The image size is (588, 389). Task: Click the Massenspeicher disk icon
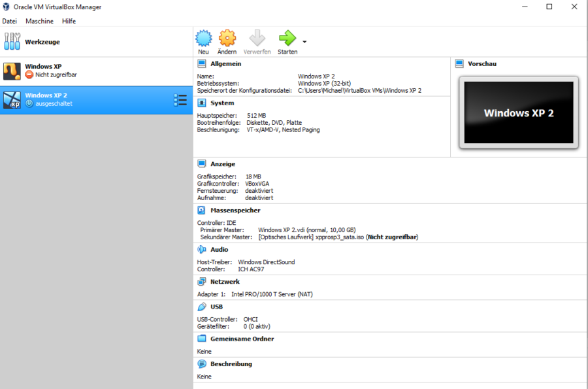pos(201,210)
